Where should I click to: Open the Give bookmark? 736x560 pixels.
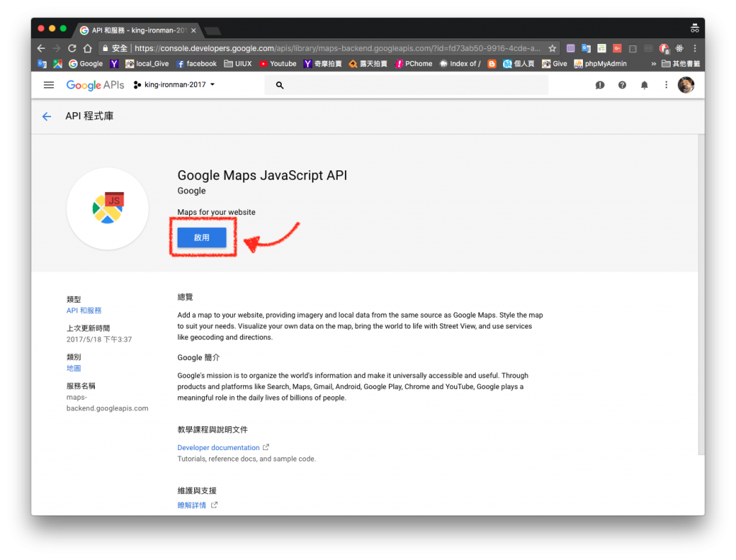[554, 64]
